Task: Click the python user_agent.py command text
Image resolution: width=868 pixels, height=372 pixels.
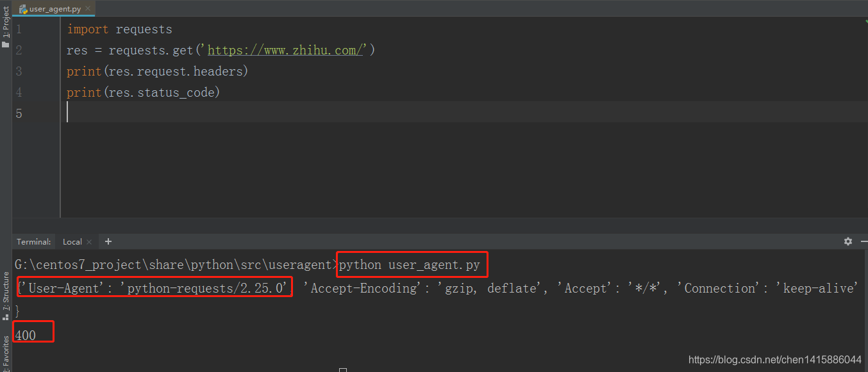Action: [410, 264]
